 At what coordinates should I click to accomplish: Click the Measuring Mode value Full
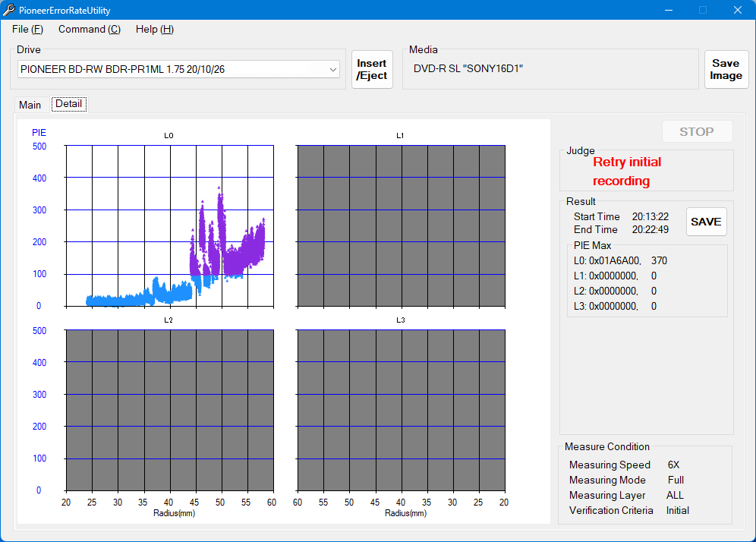tap(676, 480)
